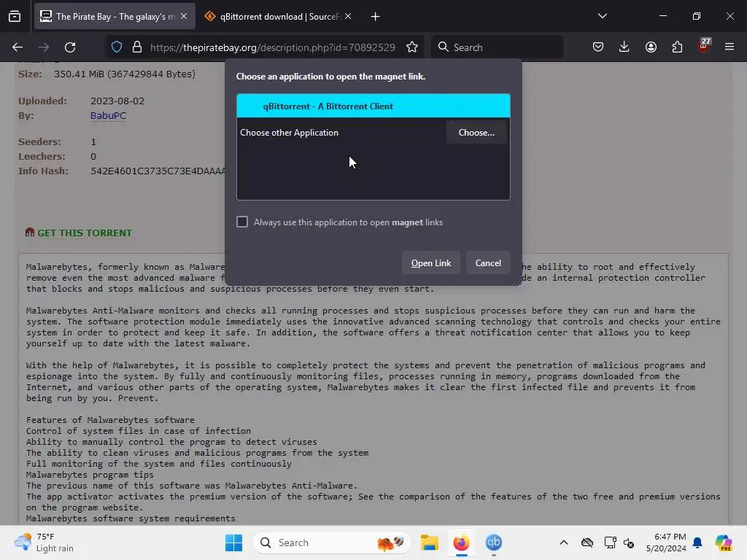Go back to the previous page
Viewport: 747px width, 560px height.
coord(18,47)
